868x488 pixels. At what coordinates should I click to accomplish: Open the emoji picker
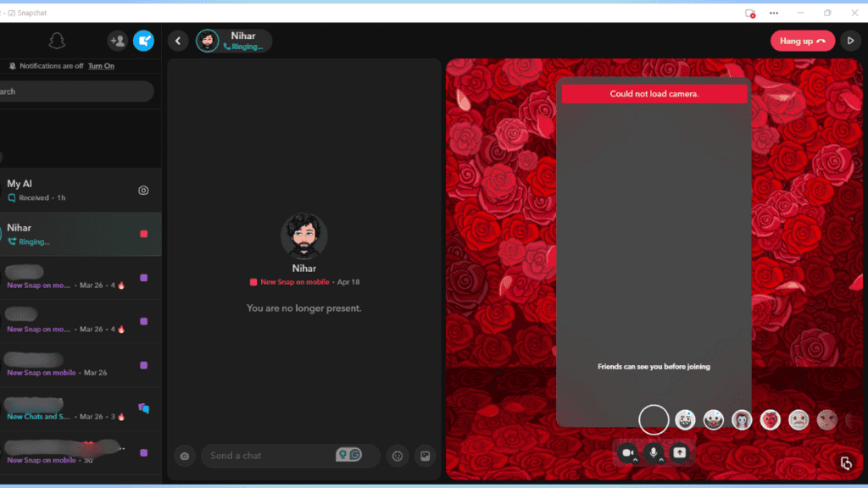click(398, 456)
